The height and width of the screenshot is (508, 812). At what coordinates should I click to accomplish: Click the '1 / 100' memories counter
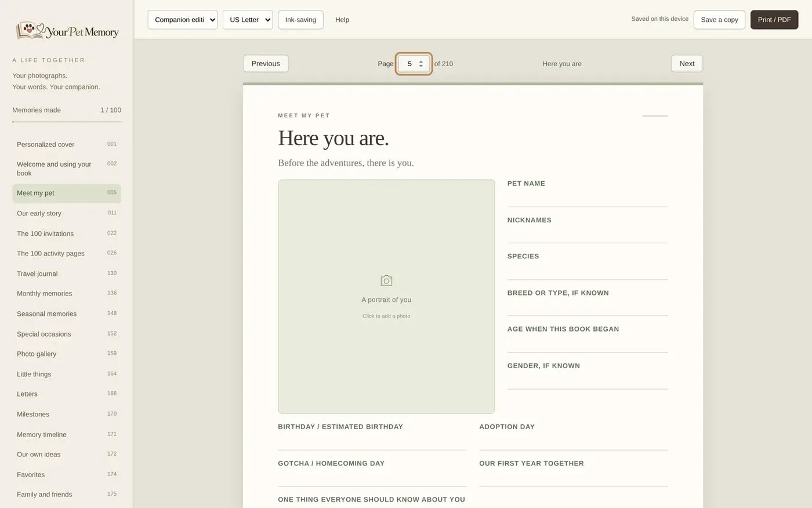[x=111, y=110]
